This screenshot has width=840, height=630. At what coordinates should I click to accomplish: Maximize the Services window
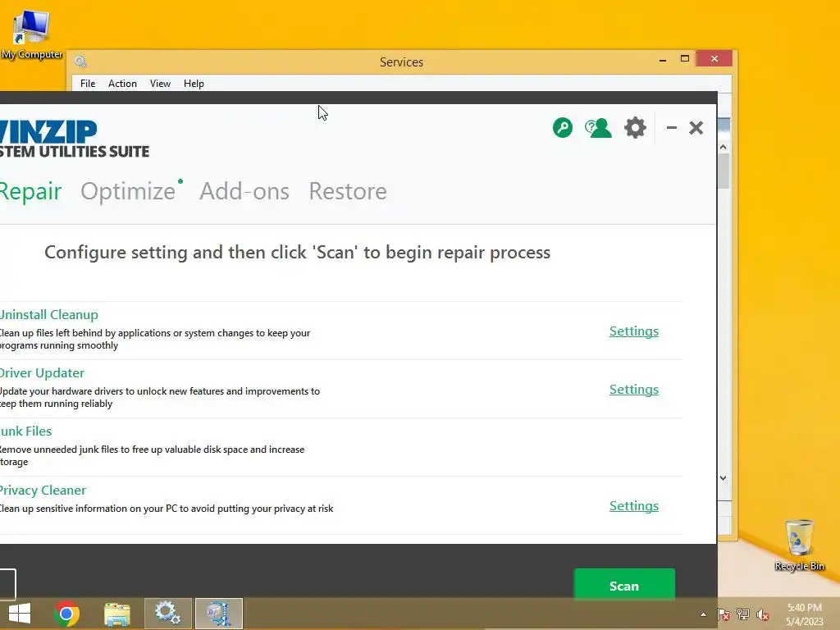[x=685, y=59]
